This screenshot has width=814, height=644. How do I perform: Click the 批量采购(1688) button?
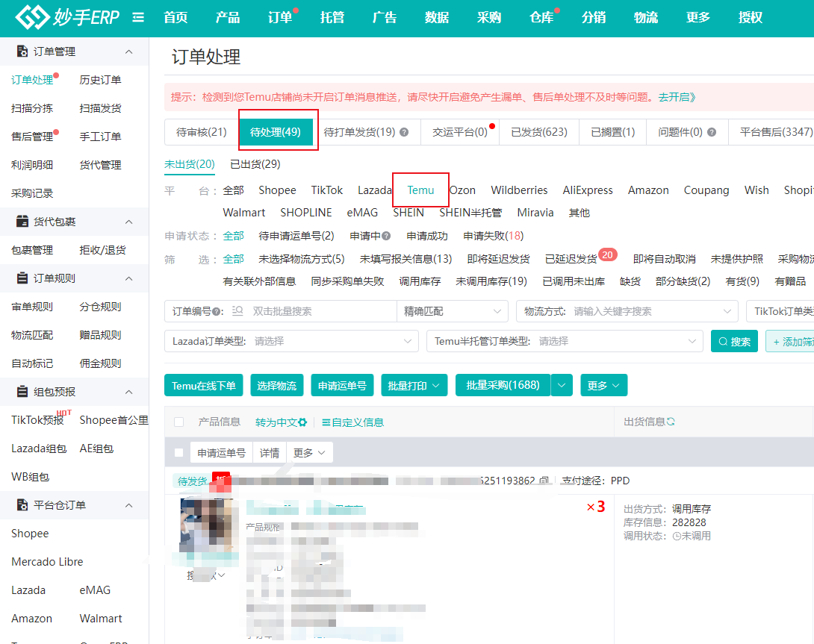(x=503, y=385)
